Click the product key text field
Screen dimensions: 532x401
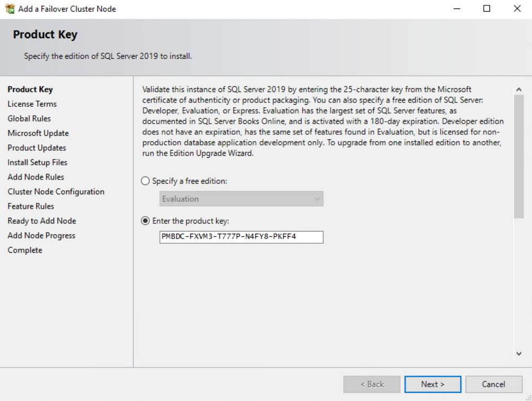pos(241,237)
